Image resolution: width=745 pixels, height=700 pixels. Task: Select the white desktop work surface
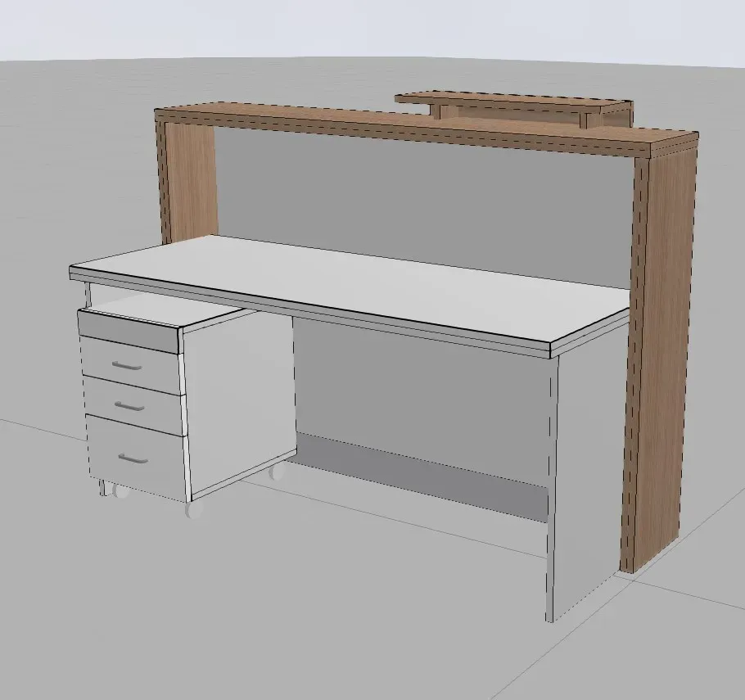coord(352,287)
